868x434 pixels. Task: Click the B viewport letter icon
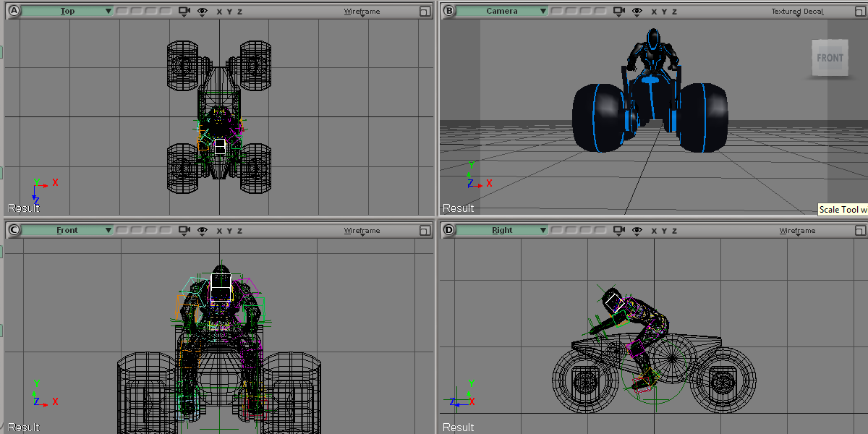tap(449, 11)
